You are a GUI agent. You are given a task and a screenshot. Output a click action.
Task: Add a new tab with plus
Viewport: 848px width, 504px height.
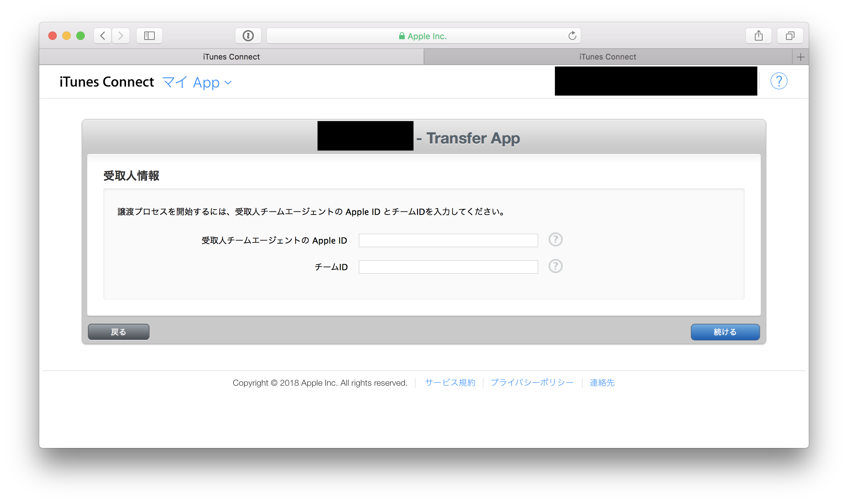click(800, 57)
